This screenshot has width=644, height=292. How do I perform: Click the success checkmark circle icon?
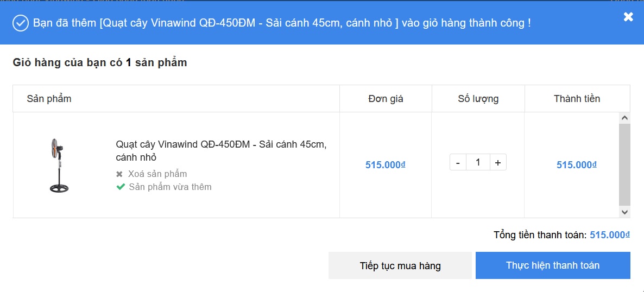tap(21, 23)
